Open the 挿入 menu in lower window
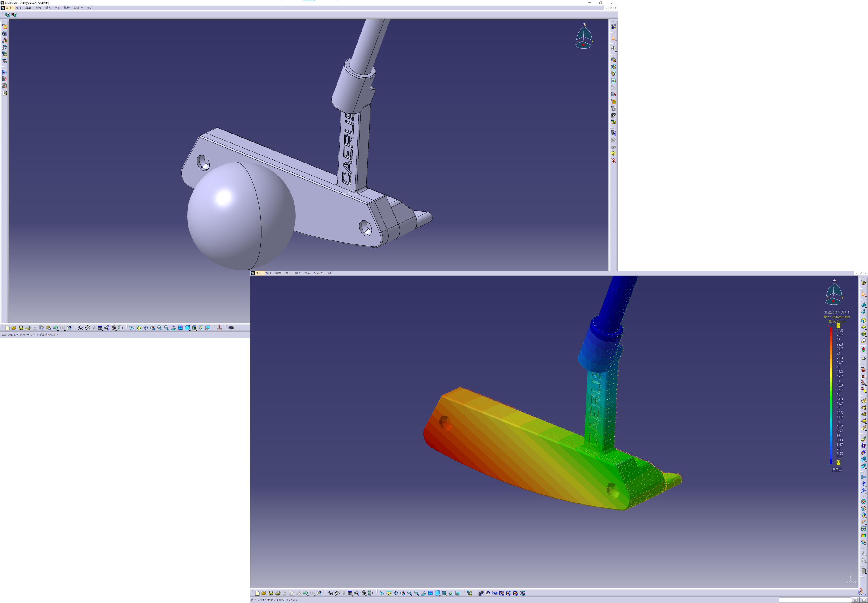This screenshot has height=603, width=868. point(298,273)
